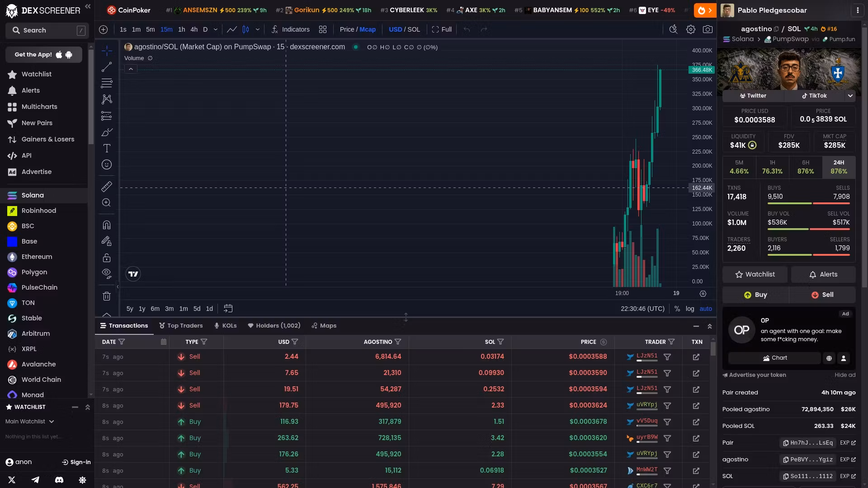Switch to the Top Traders tab
The height and width of the screenshot is (488, 868).
(x=181, y=326)
